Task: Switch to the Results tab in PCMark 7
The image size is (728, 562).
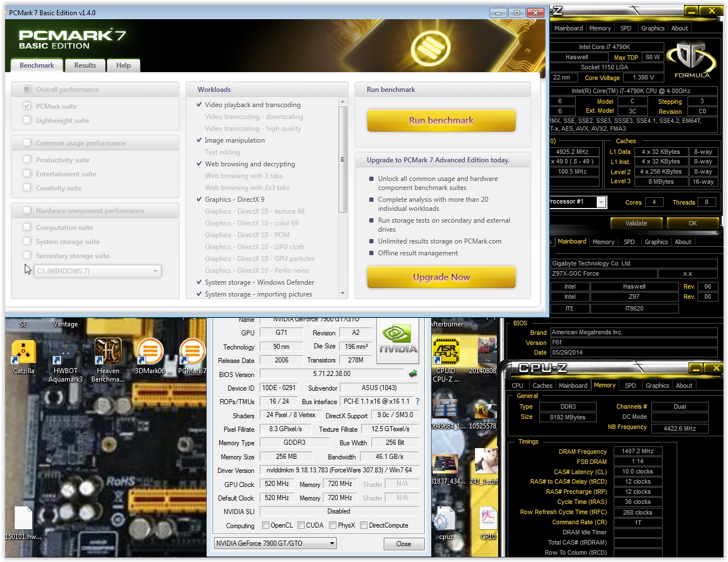Action: point(85,65)
